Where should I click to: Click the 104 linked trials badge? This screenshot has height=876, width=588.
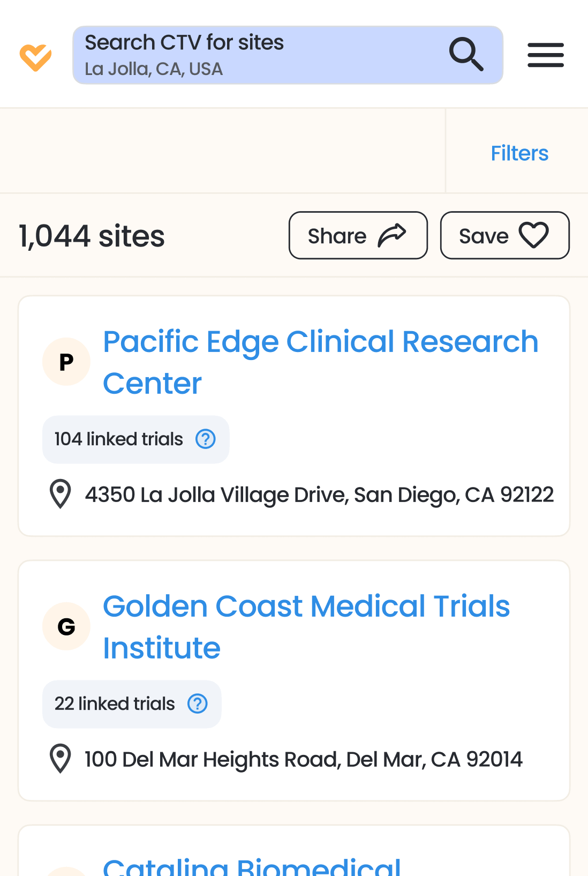click(x=119, y=439)
